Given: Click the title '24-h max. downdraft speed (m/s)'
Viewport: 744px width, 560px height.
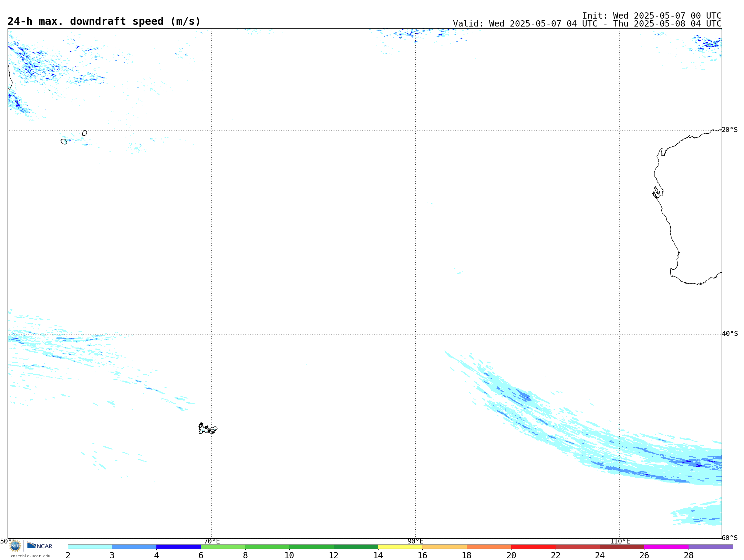Looking at the screenshot, I should click(104, 21).
